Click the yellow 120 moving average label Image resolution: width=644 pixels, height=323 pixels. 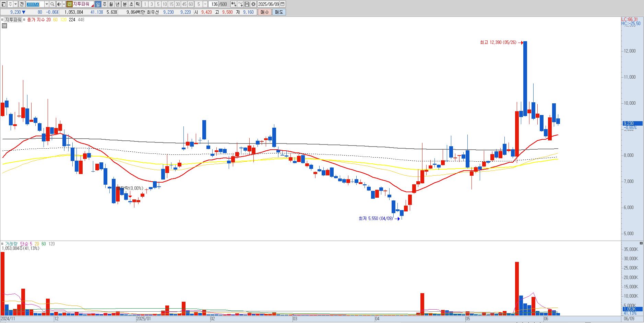point(63,20)
